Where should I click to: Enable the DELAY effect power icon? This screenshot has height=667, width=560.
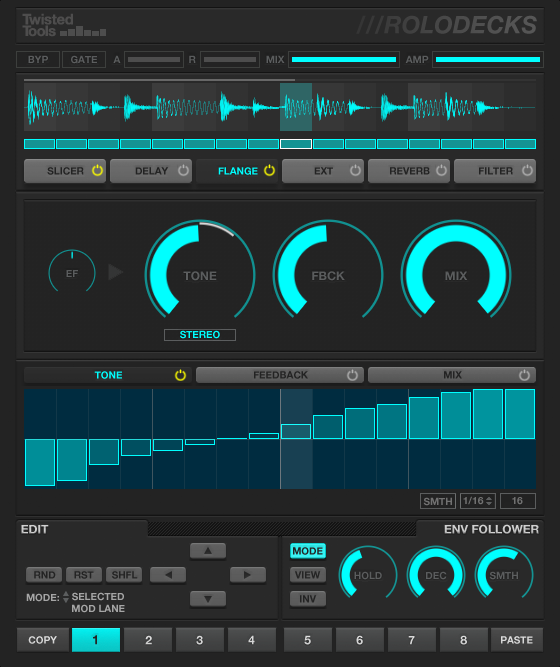pyautogui.click(x=183, y=171)
